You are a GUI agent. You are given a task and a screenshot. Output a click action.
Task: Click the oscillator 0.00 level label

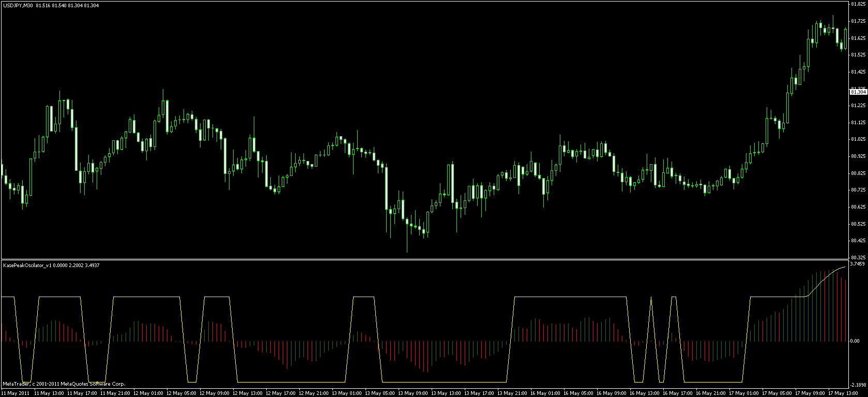click(x=856, y=341)
